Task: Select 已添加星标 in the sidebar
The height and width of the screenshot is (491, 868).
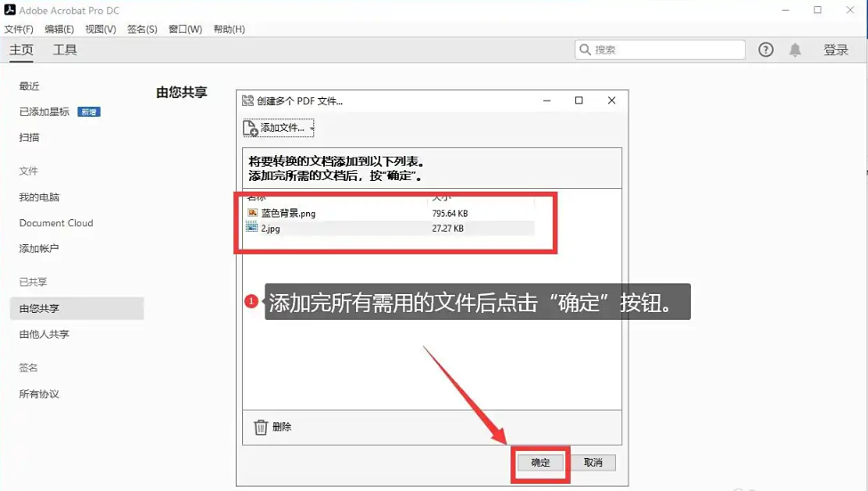Action: [45, 112]
